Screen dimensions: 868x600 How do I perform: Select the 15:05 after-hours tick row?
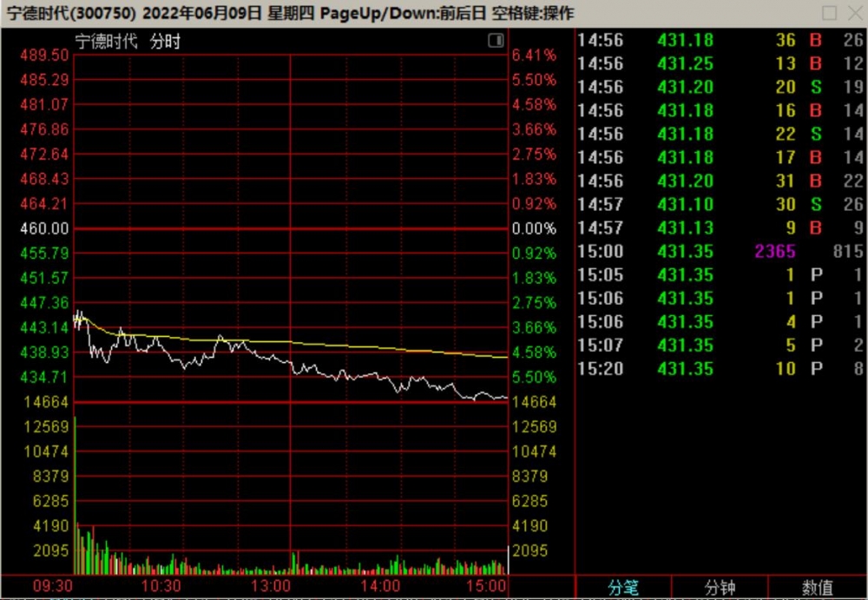(720, 274)
